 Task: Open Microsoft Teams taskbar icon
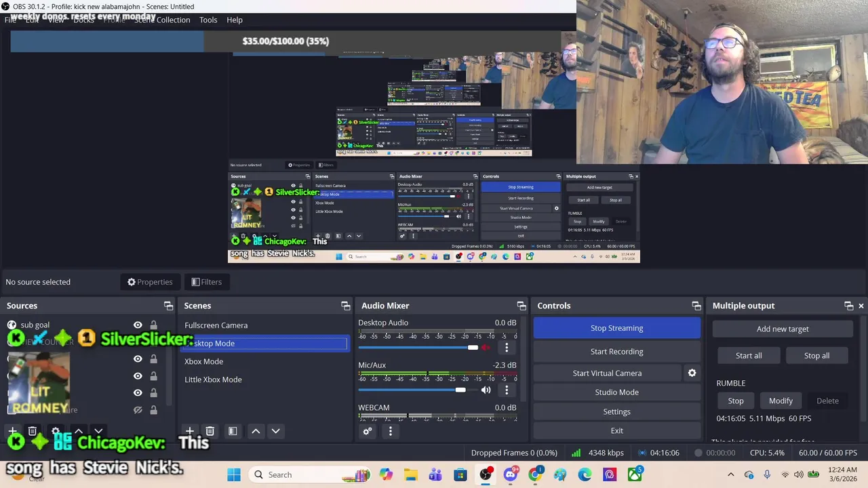435,474
